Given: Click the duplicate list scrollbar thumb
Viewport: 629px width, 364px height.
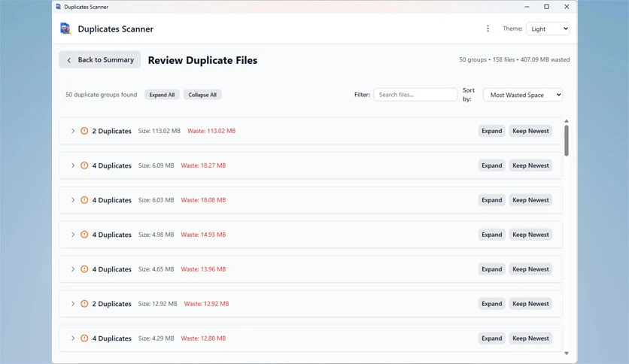Looking at the screenshot, I should pyautogui.click(x=567, y=141).
